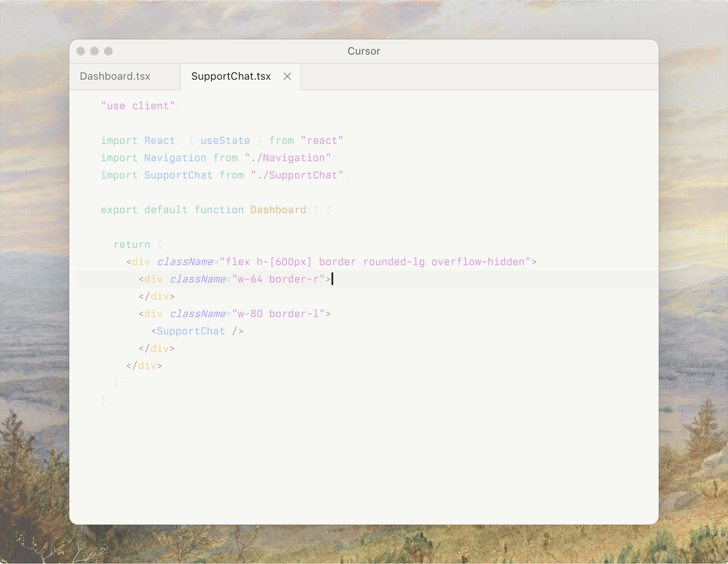Select the SupportChat.tsx tab label

coord(231,76)
